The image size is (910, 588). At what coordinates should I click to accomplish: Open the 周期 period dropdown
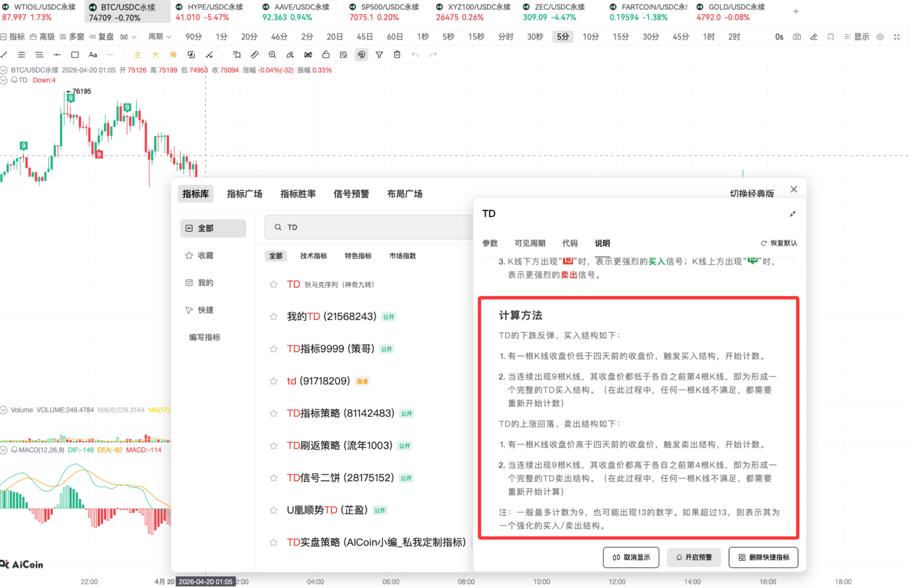point(159,37)
